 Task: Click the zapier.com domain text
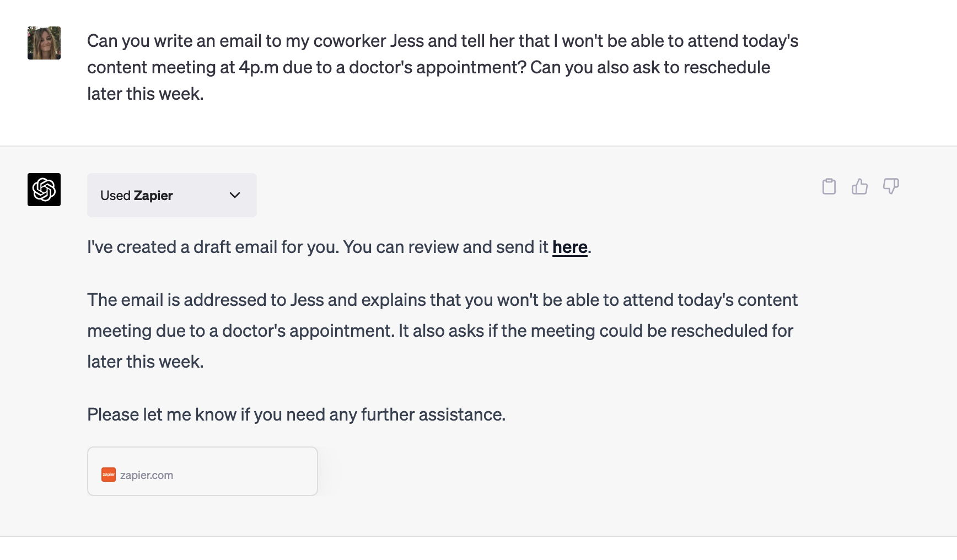[x=147, y=475]
